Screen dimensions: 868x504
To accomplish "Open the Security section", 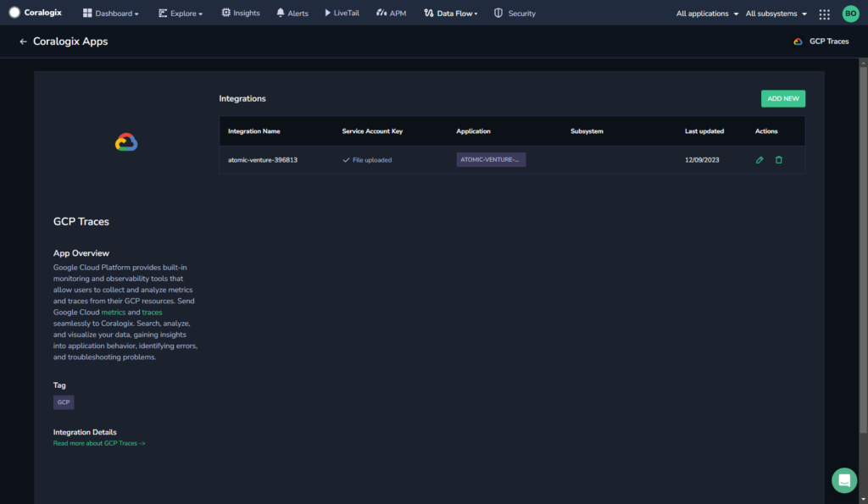I will click(x=515, y=13).
